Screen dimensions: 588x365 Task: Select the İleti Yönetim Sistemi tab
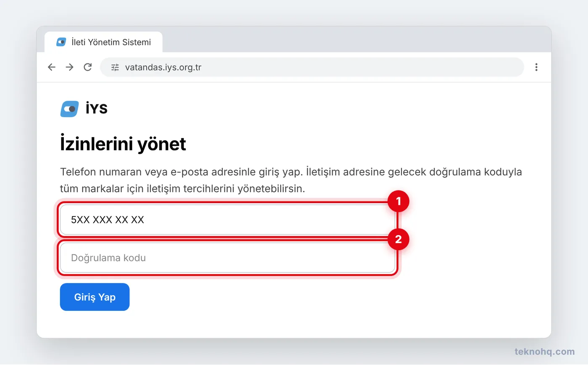(103, 42)
